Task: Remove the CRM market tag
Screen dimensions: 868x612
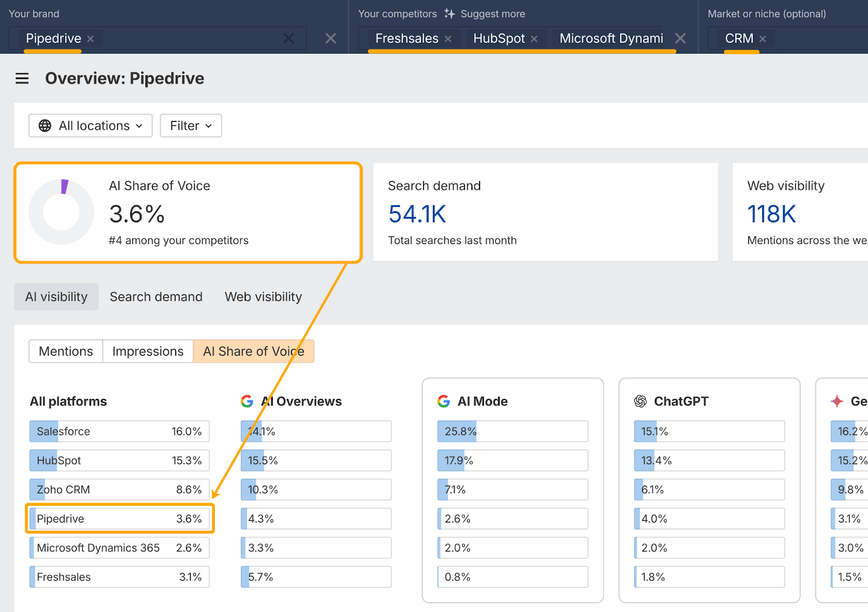Action: pos(763,38)
